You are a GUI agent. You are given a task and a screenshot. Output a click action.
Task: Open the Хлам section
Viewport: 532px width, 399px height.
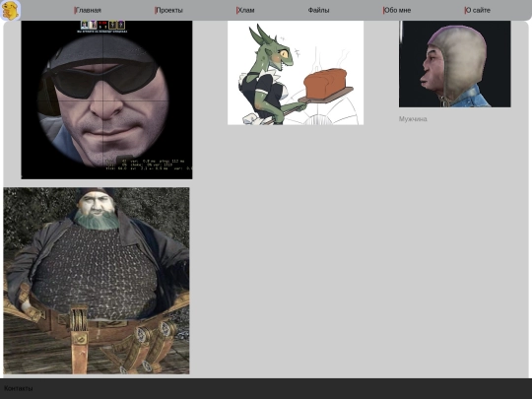tap(245, 10)
